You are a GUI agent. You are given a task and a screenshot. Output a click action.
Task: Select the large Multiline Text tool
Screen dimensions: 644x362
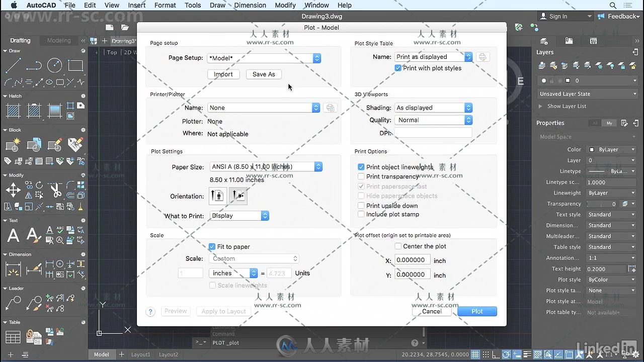click(x=13, y=235)
